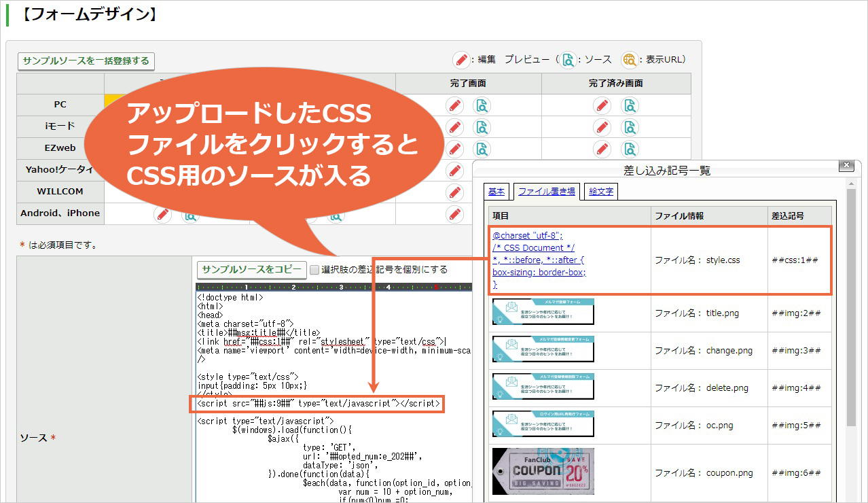Preview source of PC 完了画面
Image resolution: width=868 pixels, height=503 pixels.
tap(482, 105)
